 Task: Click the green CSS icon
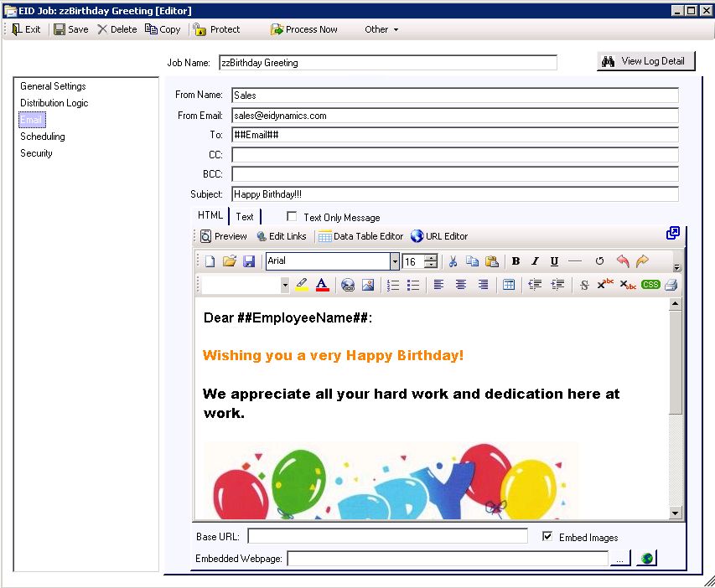point(650,285)
